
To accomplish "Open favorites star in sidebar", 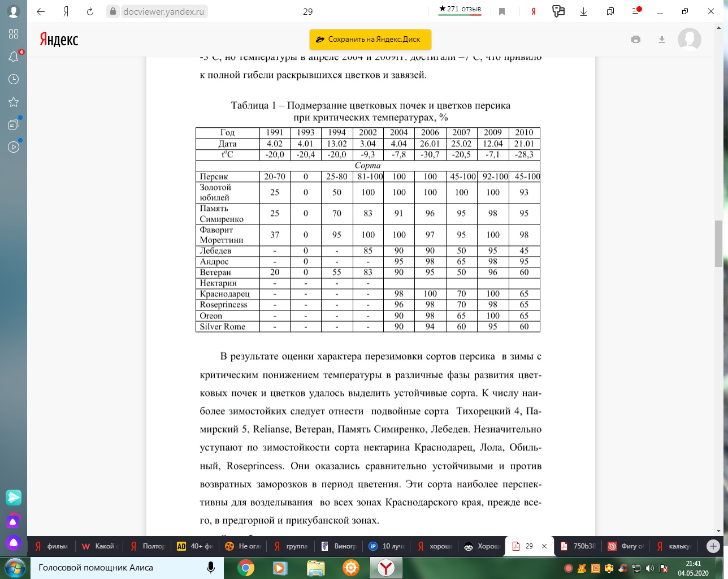I will coord(14,102).
